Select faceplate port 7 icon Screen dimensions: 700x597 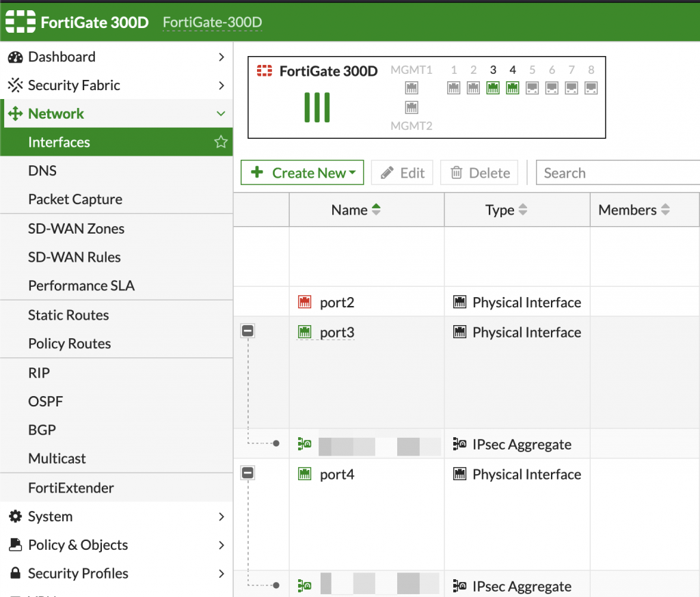click(571, 88)
